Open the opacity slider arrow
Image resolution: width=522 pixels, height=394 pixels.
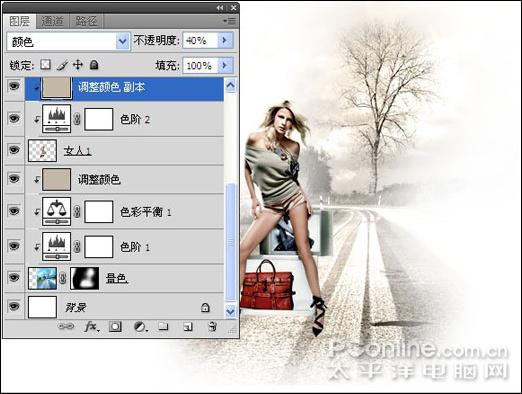pyautogui.click(x=225, y=41)
